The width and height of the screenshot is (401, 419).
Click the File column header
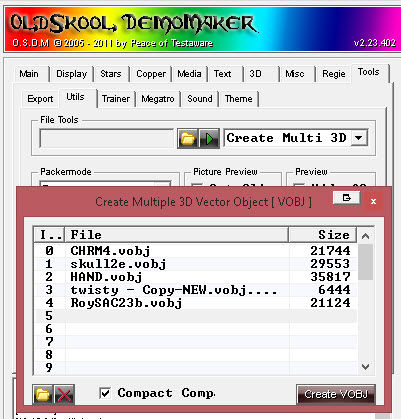tap(177, 235)
